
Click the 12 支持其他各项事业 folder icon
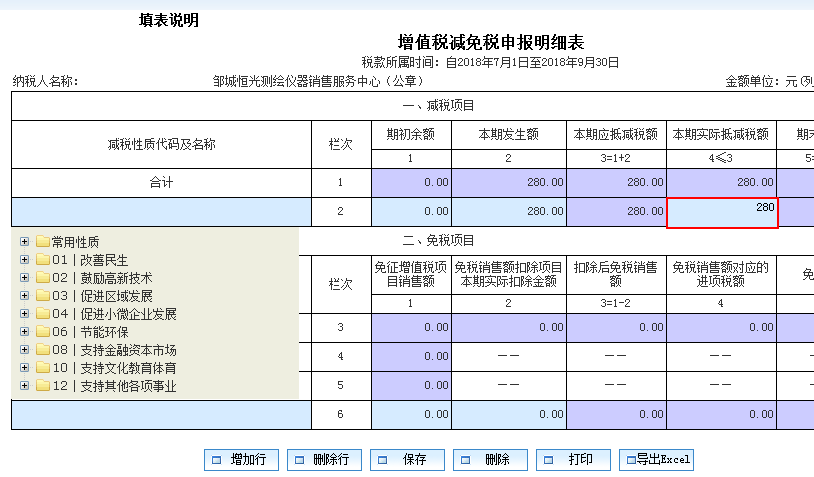43,386
